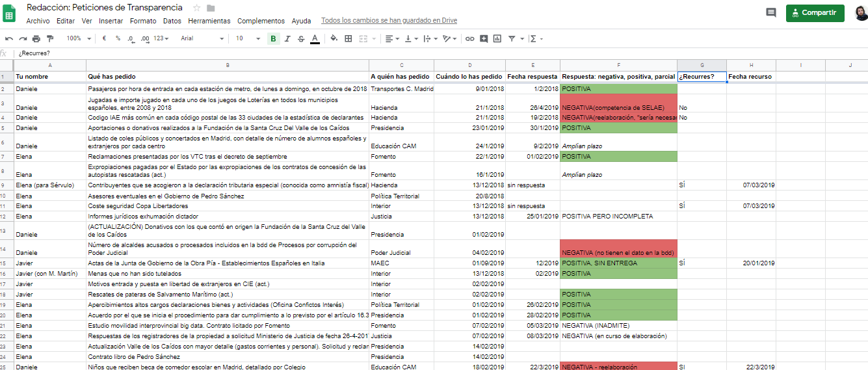
Task: Open the functions sigma menu
Action: (536, 39)
